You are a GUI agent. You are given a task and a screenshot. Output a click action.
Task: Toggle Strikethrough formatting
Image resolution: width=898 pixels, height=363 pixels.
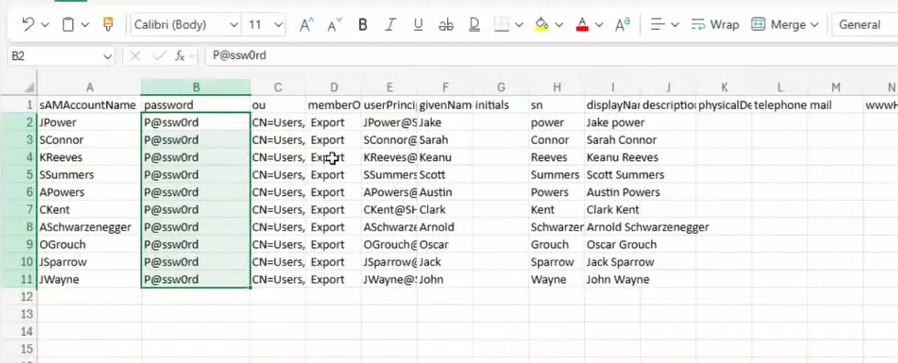[x=446, y=25]
